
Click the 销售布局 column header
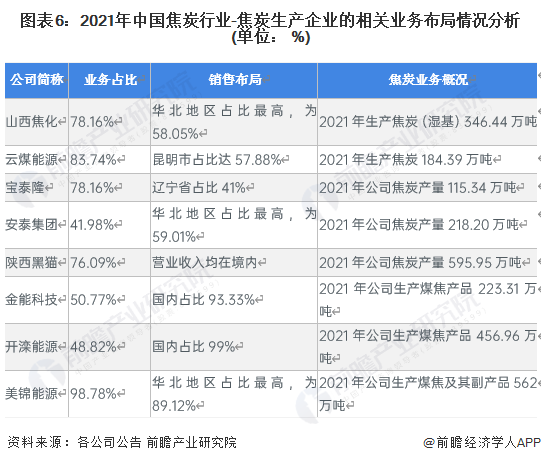point(234,80)
